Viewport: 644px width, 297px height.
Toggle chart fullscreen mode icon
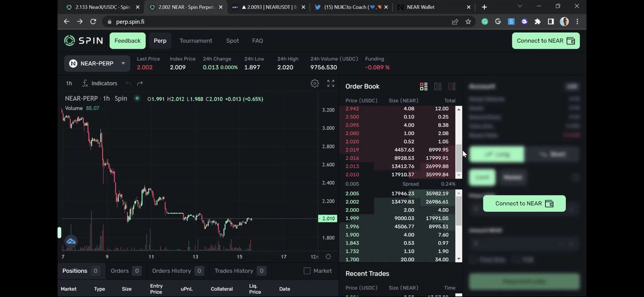[x=331, y=83]
